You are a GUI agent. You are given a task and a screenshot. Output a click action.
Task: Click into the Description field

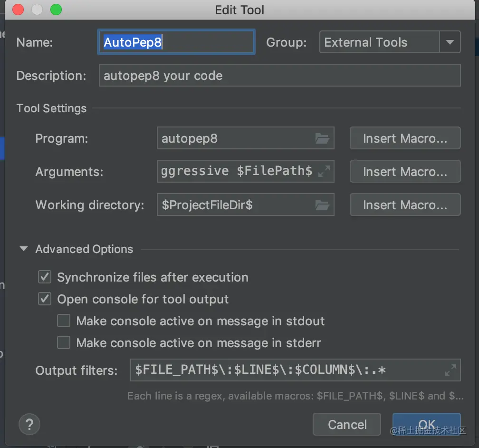pos(279,76)
